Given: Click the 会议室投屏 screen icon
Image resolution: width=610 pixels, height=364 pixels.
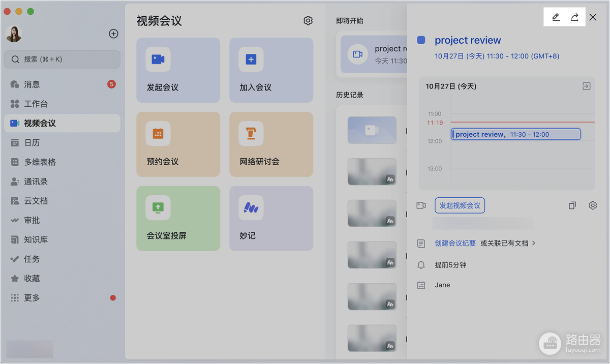Looking at the screenshot, I should pyautogui.click(x=158, y=207).
